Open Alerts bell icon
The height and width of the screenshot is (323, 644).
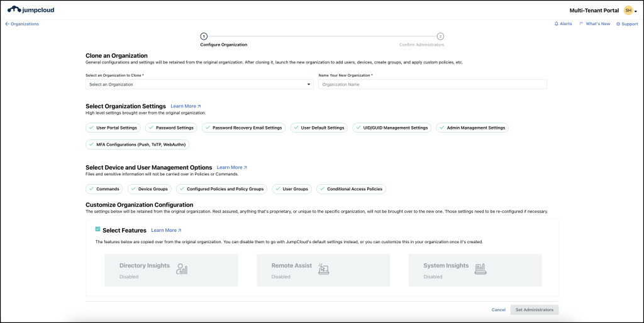point(557,24)
